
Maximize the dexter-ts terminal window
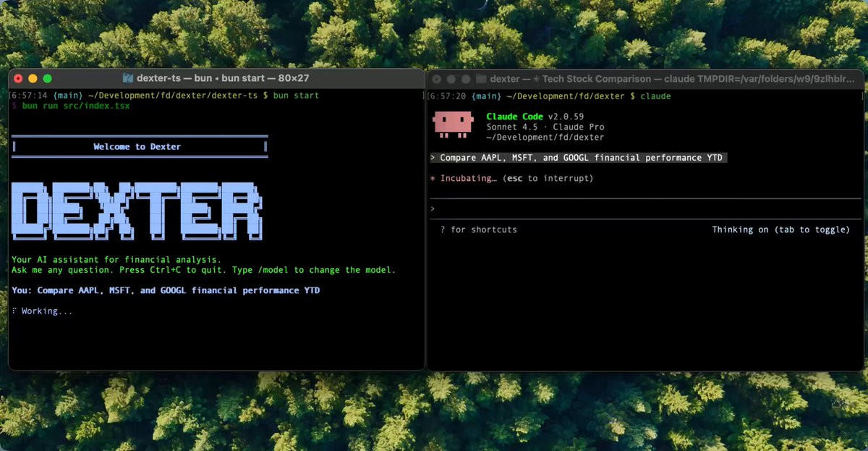(x=48, y=78)
